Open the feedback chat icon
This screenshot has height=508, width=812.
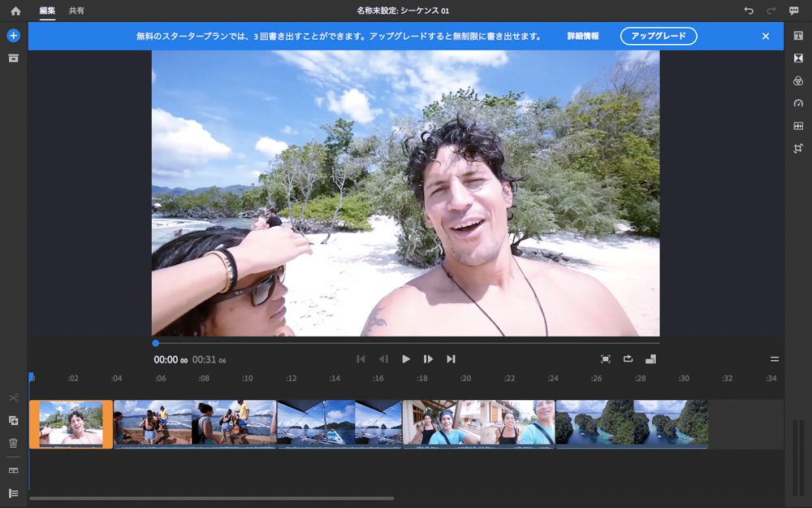[794, 11]
